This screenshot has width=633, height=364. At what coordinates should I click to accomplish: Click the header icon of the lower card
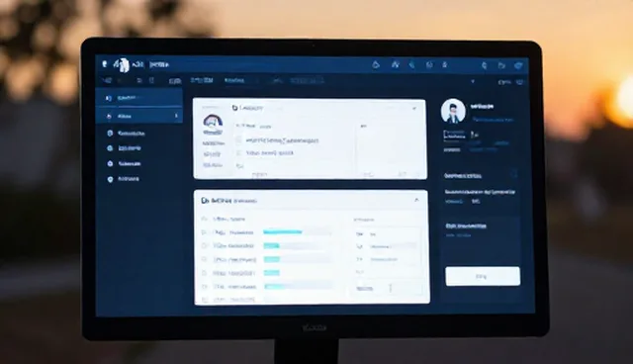coord(205,200)
